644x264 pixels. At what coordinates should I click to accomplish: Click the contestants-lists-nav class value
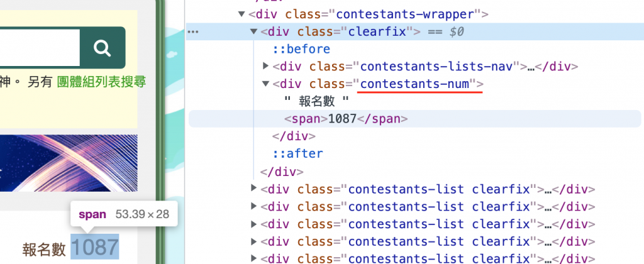pos(438,66)
